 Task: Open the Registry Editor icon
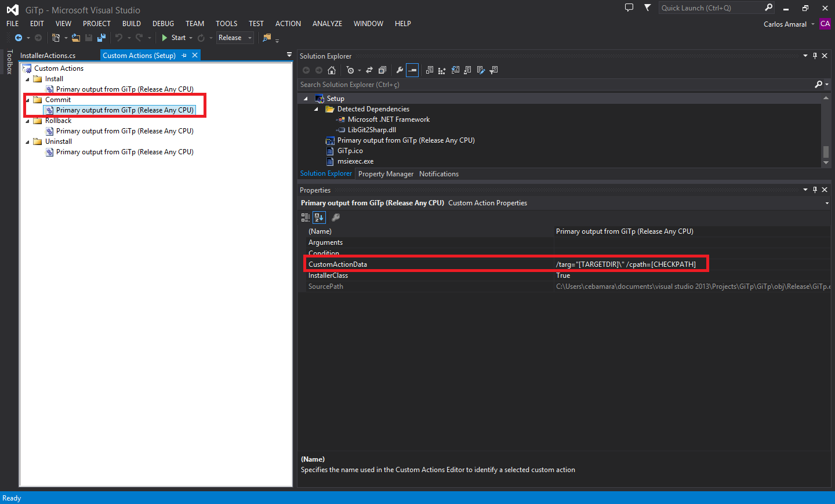pyautogui.click(x=442, y=70)
